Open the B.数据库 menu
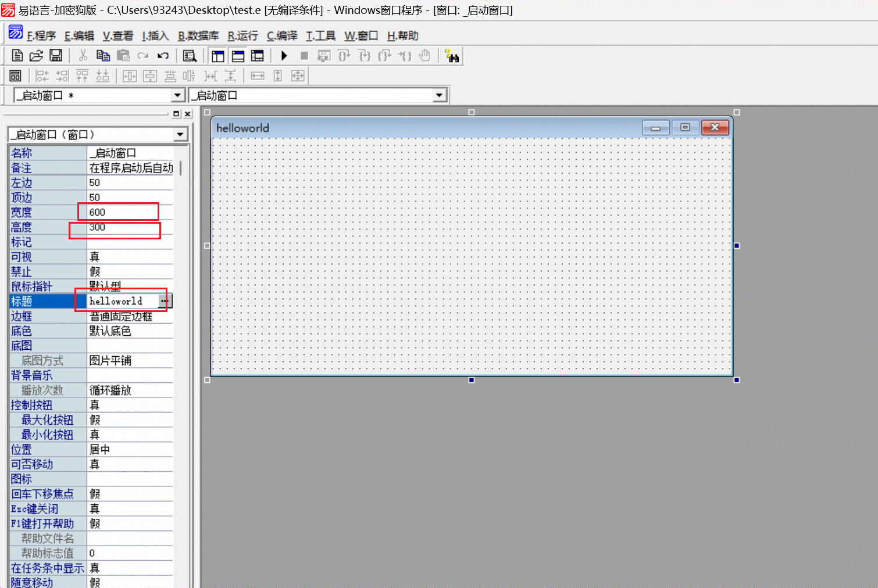 point(198,36)
